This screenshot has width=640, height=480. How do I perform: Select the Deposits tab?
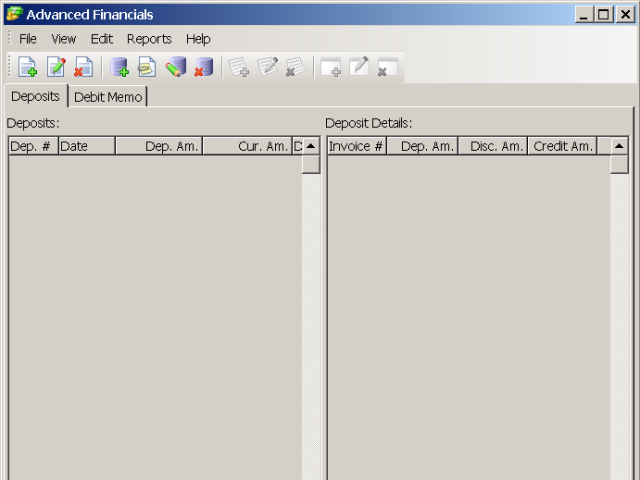click(36, 96)
